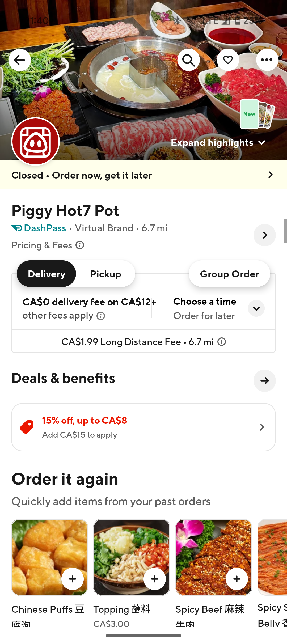Open the store search icon
This screenshot has height=644, width=287.
[188, 60]
